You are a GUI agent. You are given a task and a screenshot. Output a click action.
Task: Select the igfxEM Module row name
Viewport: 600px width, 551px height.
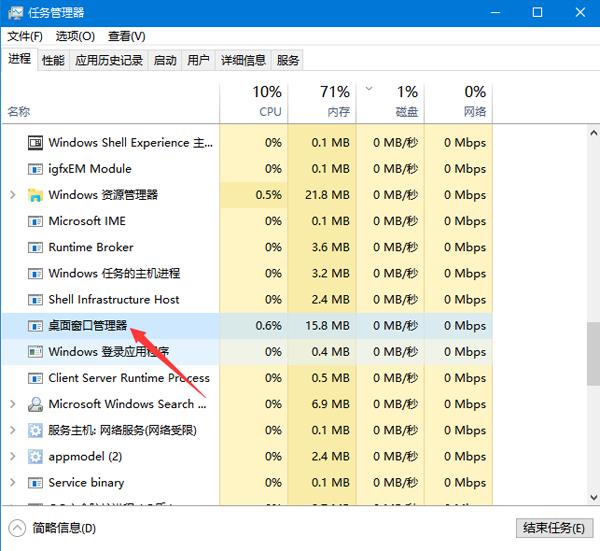(90, 169)
